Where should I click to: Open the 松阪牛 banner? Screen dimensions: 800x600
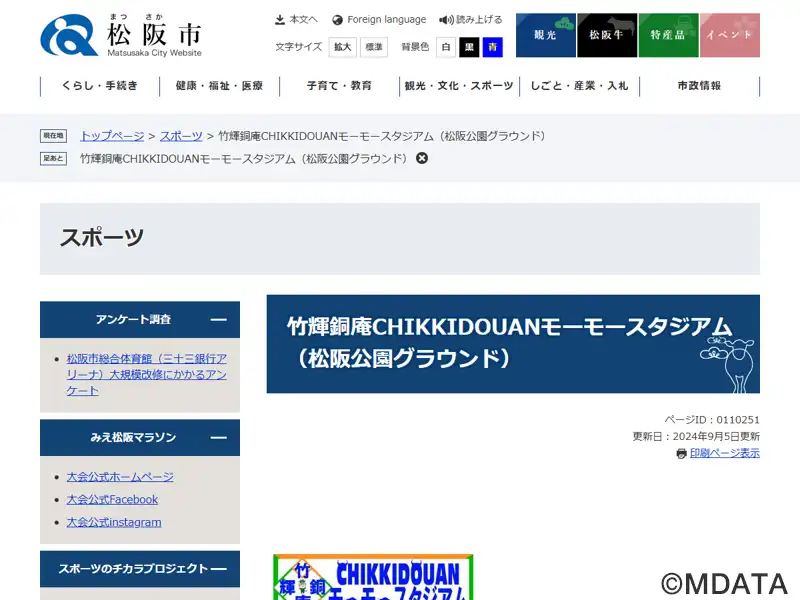(x=607, y=35)
